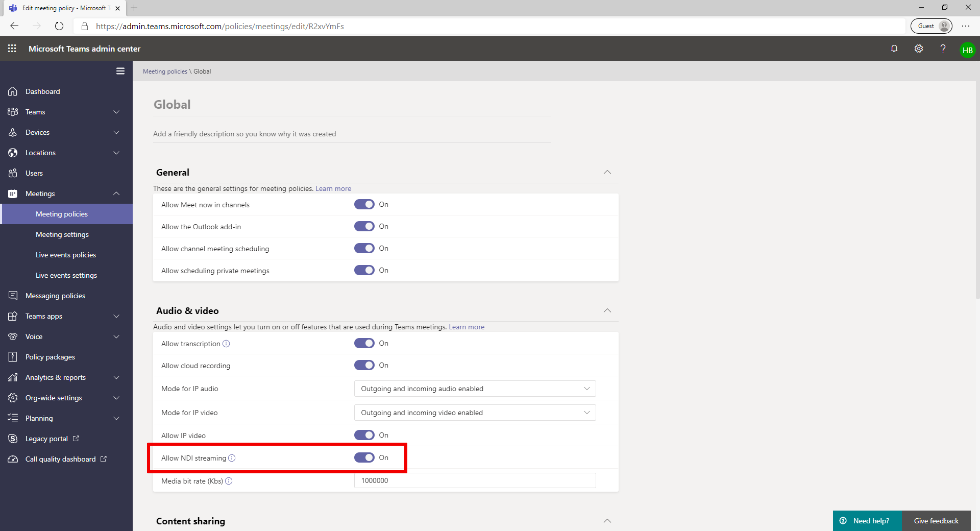
Task: Toggle Allow Meet now in channels
Action: click(364, 204)
